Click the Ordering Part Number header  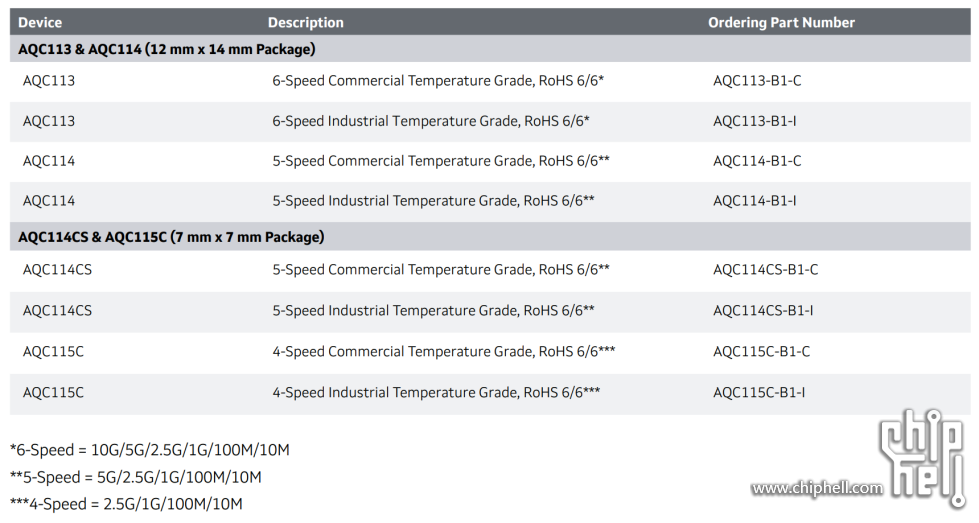tap(781, 22)
